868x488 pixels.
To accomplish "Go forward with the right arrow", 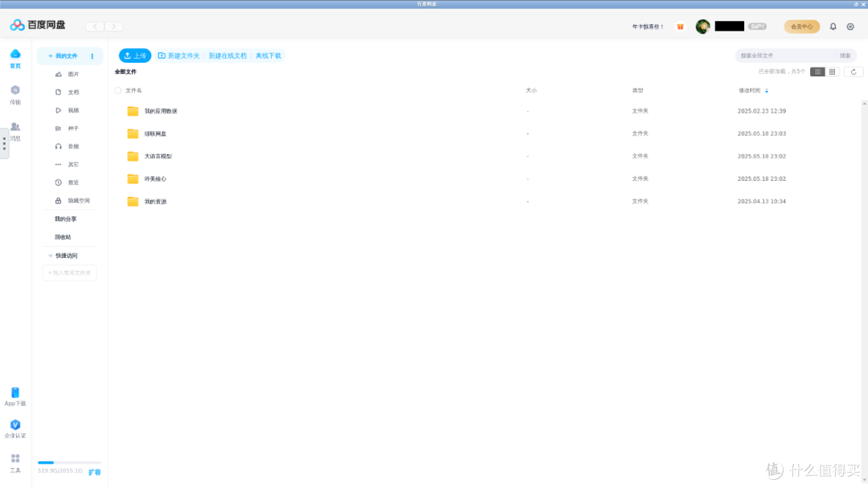I will point(114,27).
